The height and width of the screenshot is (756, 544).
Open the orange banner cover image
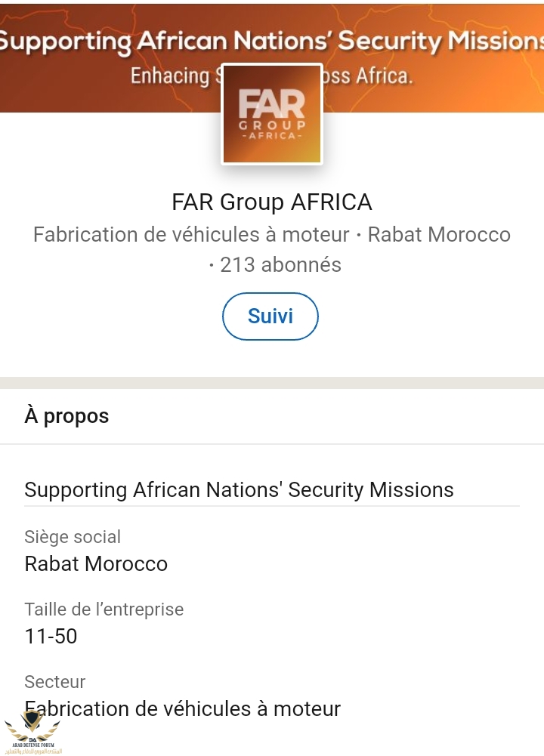453,83
